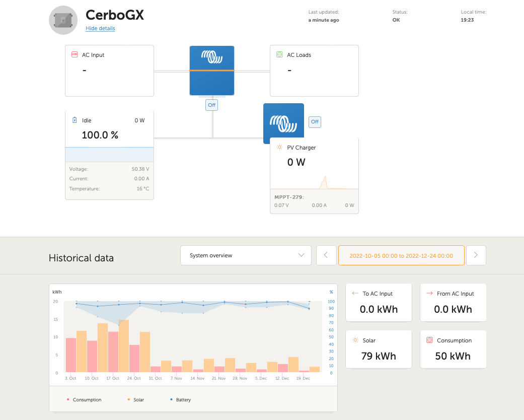Click the Victron solar charger tile

tap(283, 120)
